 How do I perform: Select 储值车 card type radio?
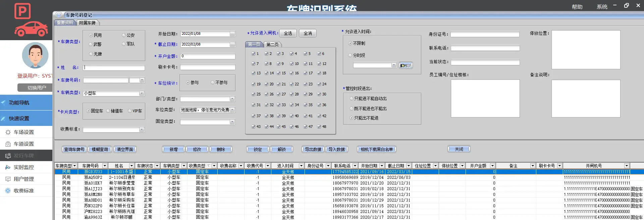tap(108, 111)
